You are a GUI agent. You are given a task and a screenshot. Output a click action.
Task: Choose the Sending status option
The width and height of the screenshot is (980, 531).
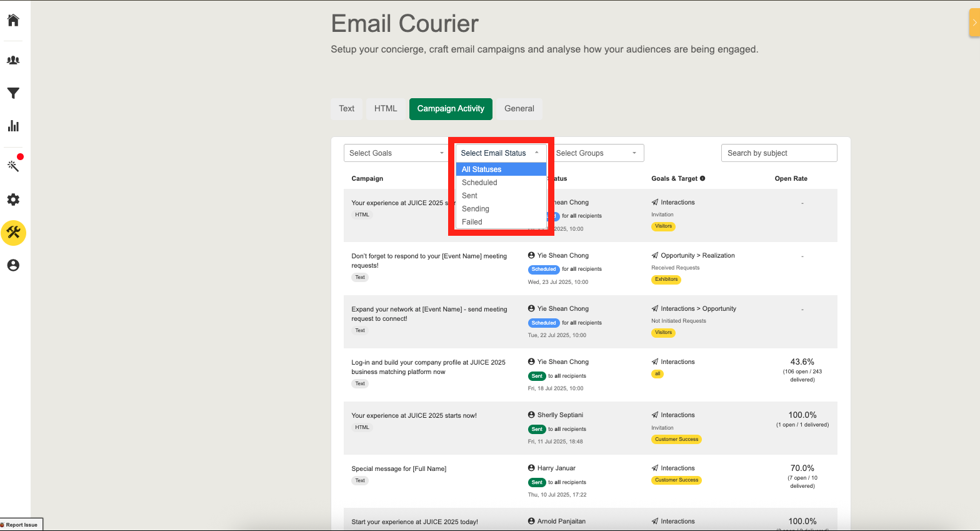501,209
